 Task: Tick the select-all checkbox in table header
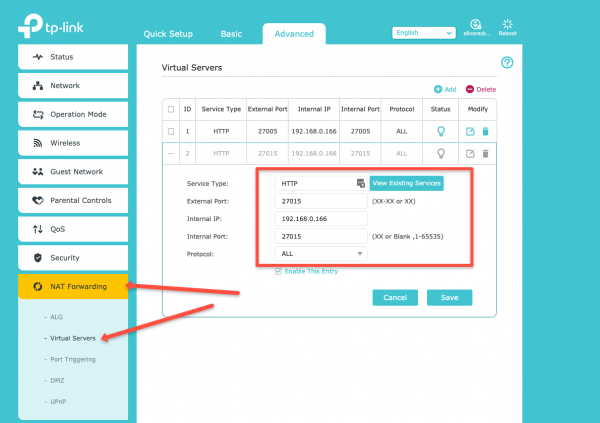pos(171,109)
